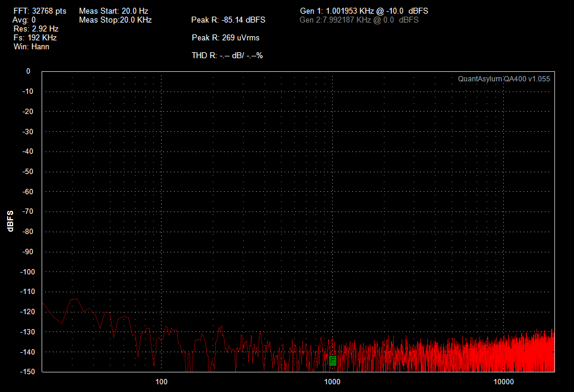Click the dBFS vertical axis title
The width and height of the screenshot is (574, 392).
pyautogui.click(x=10, y=221)
